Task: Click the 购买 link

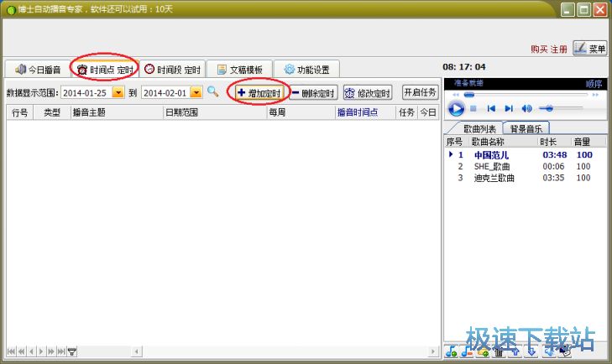Action: (539, 49)
